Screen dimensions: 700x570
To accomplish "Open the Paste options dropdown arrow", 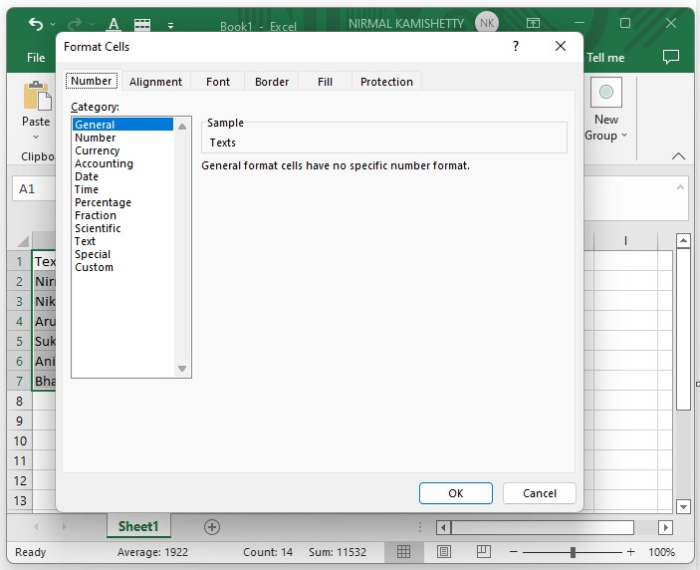I will (36, 138).
